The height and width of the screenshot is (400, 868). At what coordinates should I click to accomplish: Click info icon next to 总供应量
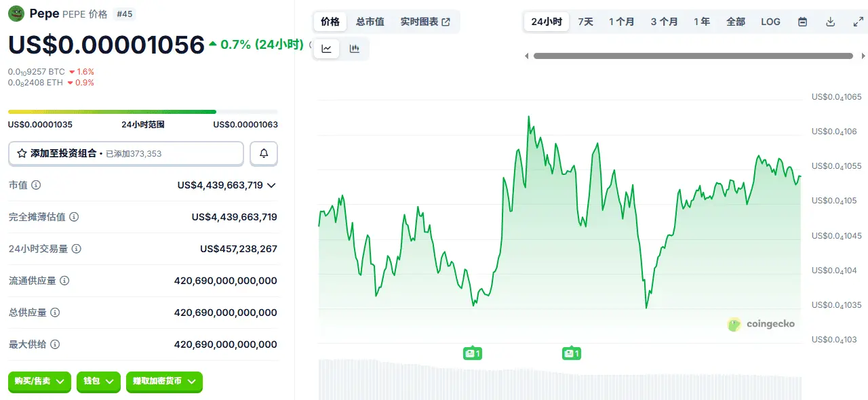pos(55,313)
